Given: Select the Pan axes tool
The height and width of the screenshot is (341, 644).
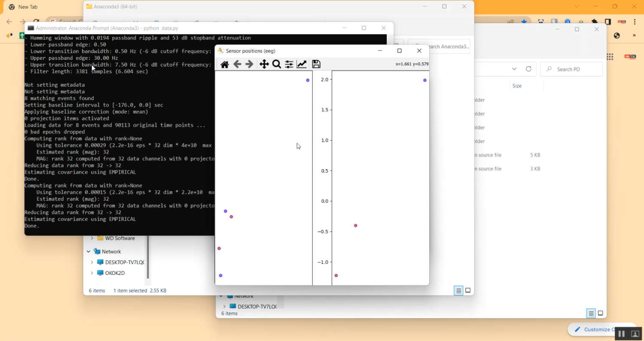Looking at the screenshot, I should tap(264, 64).
